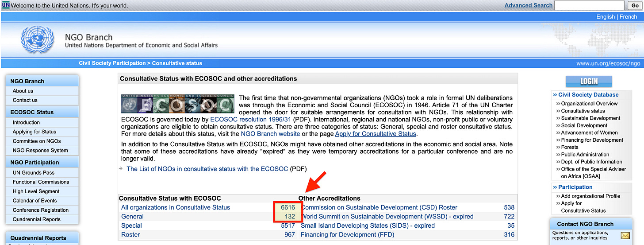Open Public Administration sidebar link
The height and width of the screenshot is (245, 644).
(x=585, y=155)
